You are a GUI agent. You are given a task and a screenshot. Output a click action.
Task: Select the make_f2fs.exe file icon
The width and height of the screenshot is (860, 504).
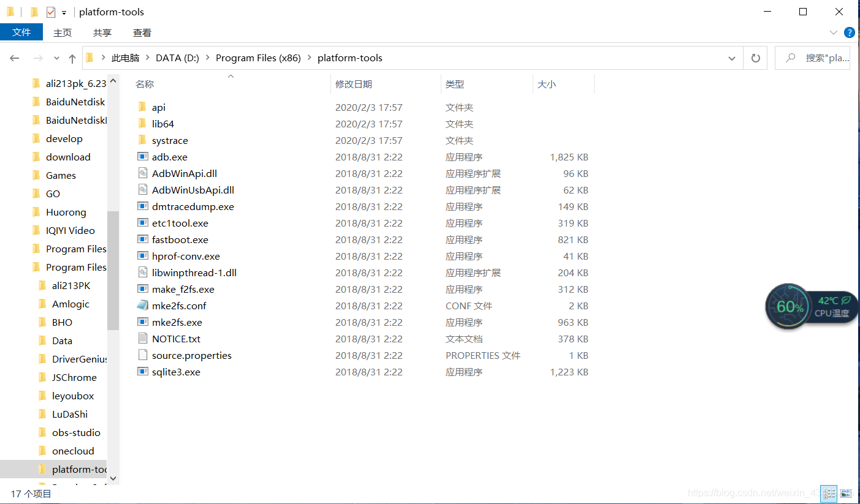[x=142, y=289]
